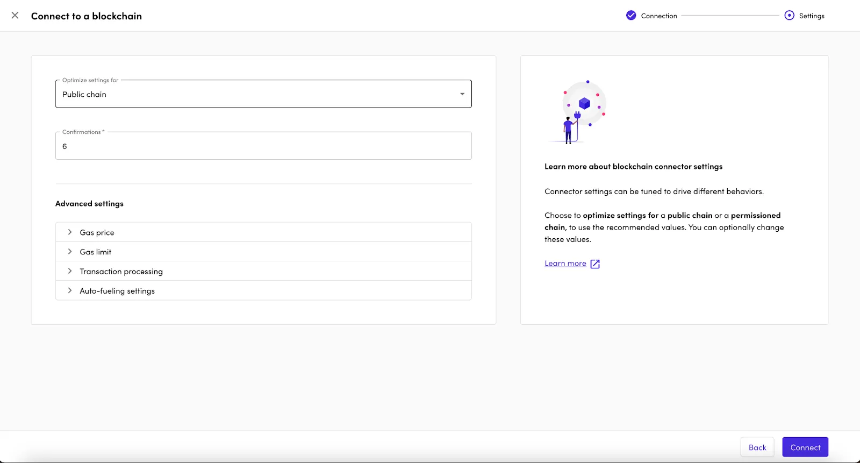Open the Gas limit section row

pyautogui.click(x=263, y=252)
